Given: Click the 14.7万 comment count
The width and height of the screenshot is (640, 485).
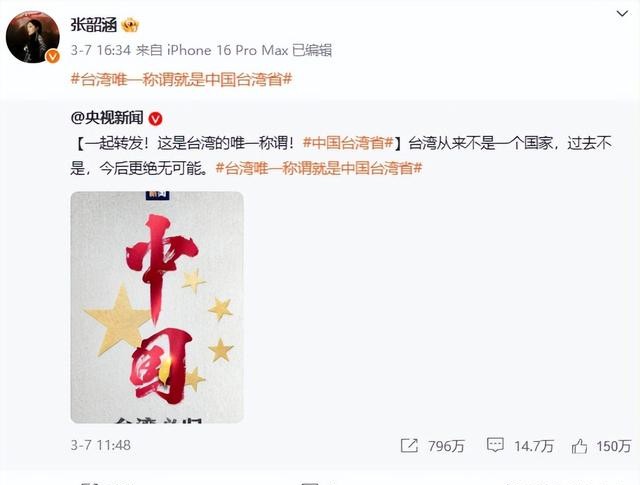Looking at the screenshot, I should (x=533, y=446).
